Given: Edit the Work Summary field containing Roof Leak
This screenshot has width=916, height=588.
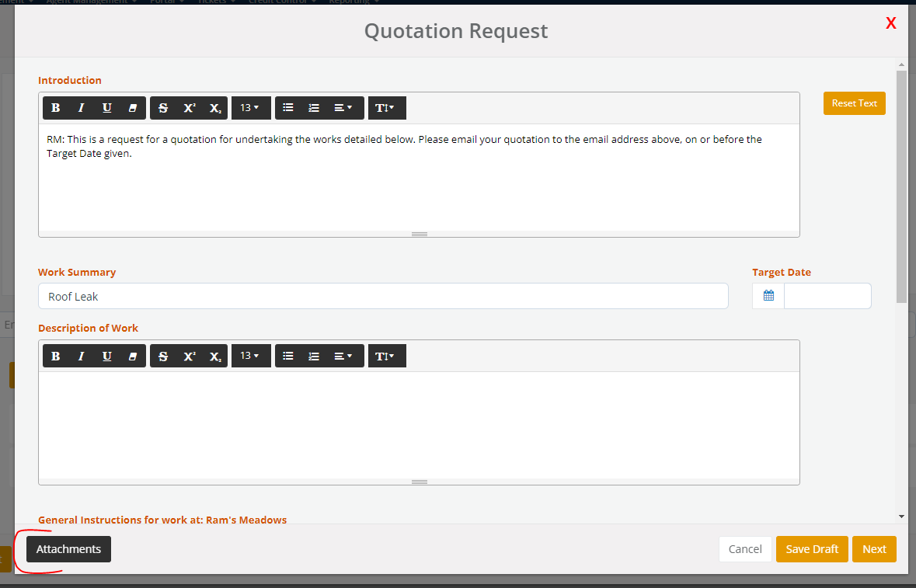Looking at the screenshot, I should [x=383, y=296].
